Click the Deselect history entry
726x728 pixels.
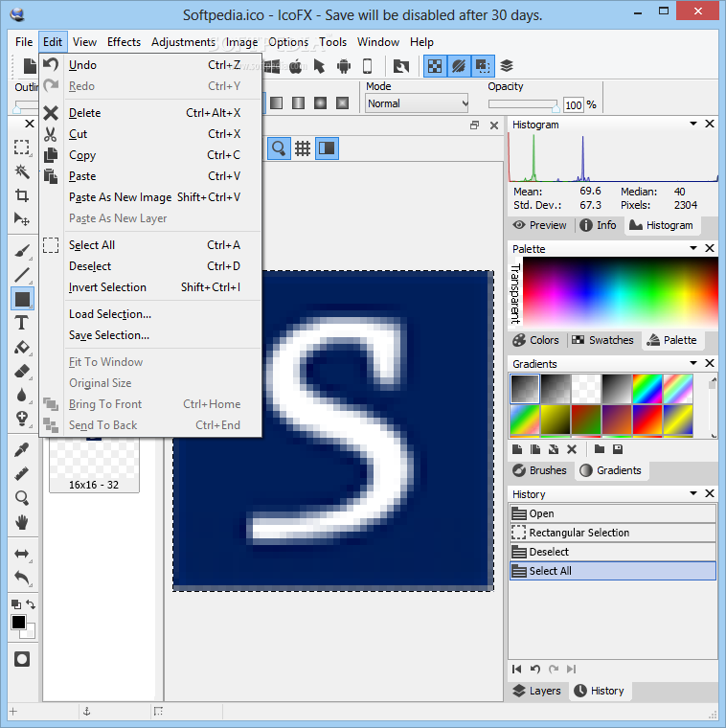(613, 552)
